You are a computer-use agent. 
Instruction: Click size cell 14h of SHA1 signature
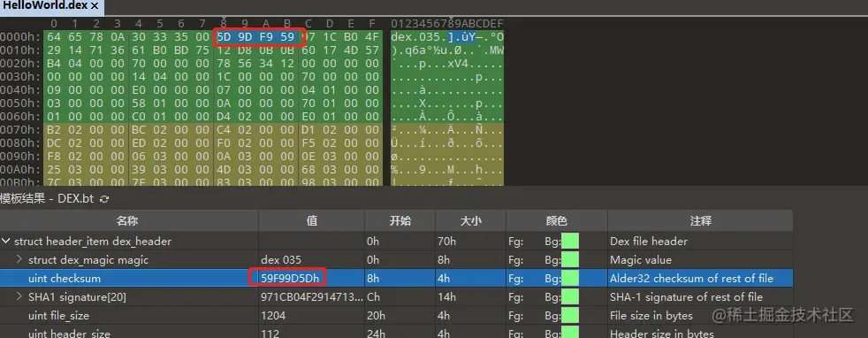click(x=445, y=297)
